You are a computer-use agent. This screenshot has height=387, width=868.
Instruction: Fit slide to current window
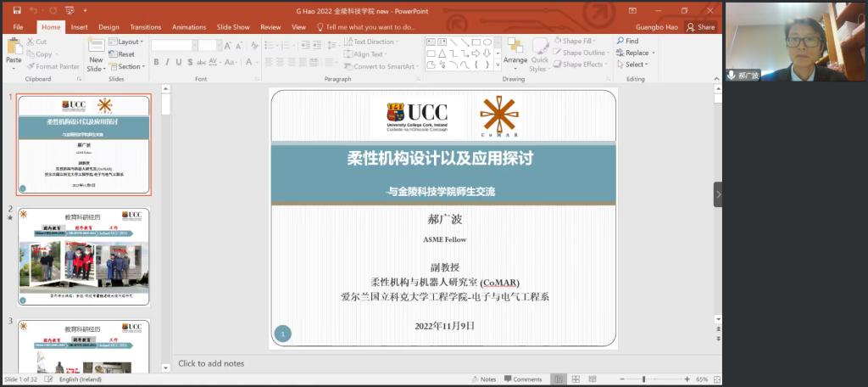tap(715, 379)
